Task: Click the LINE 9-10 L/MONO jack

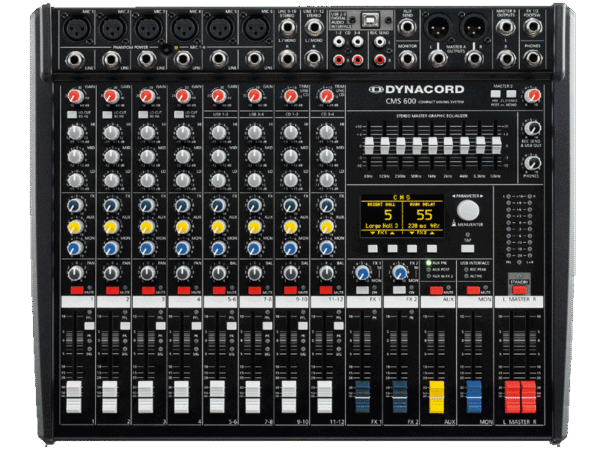Action: click(287, 27)
